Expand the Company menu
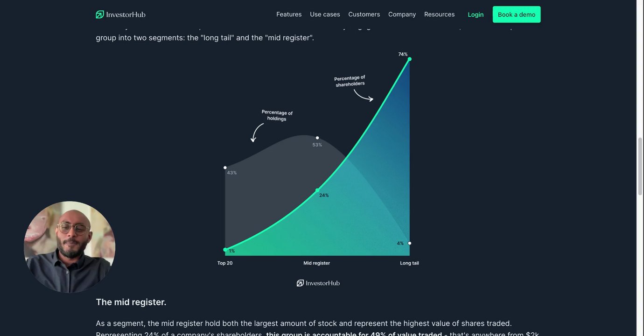The width and height of the screenshot is (644, 336). tap(402, 14)
